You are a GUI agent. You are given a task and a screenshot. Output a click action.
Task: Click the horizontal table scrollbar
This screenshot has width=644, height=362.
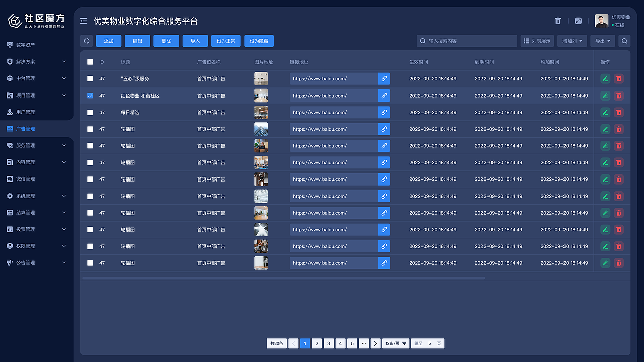283,278
